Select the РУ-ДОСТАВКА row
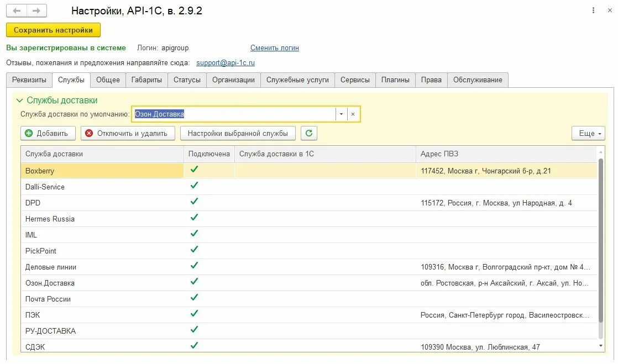 [x=309, y=331]
